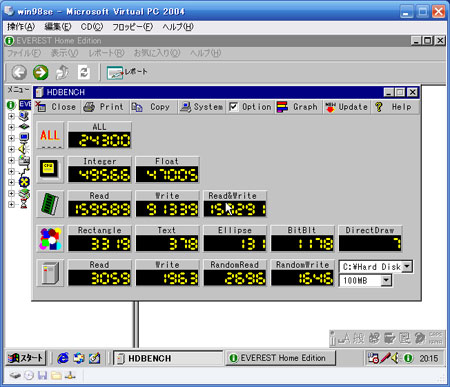Open the Virtual PC ヘルプ(H) menu
450x387 pixels.
[x=178, y=27]
